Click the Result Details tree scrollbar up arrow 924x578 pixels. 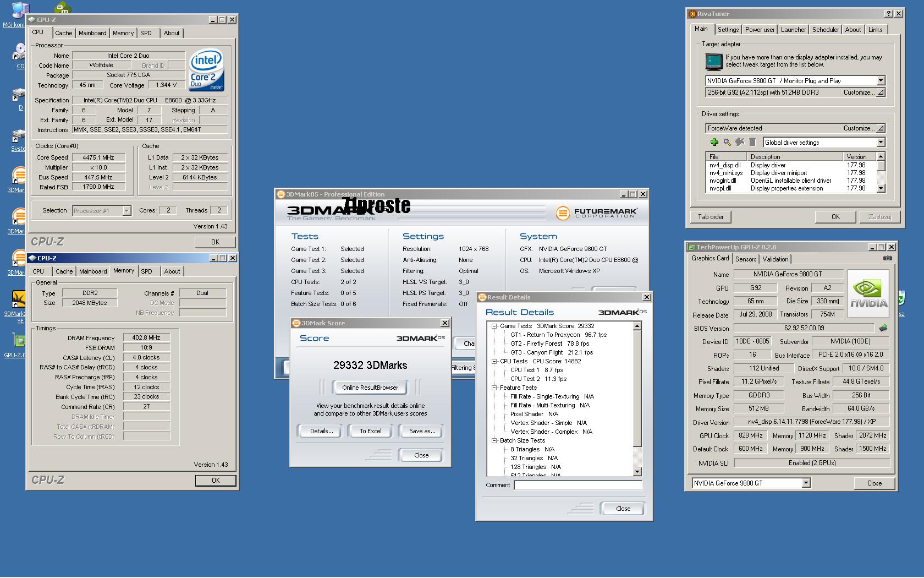637,326
